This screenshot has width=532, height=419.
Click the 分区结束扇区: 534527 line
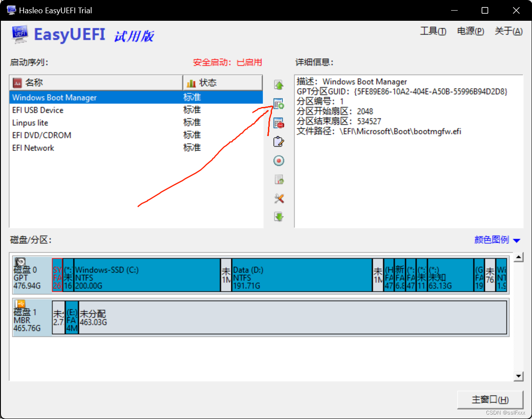click(339, 121)
